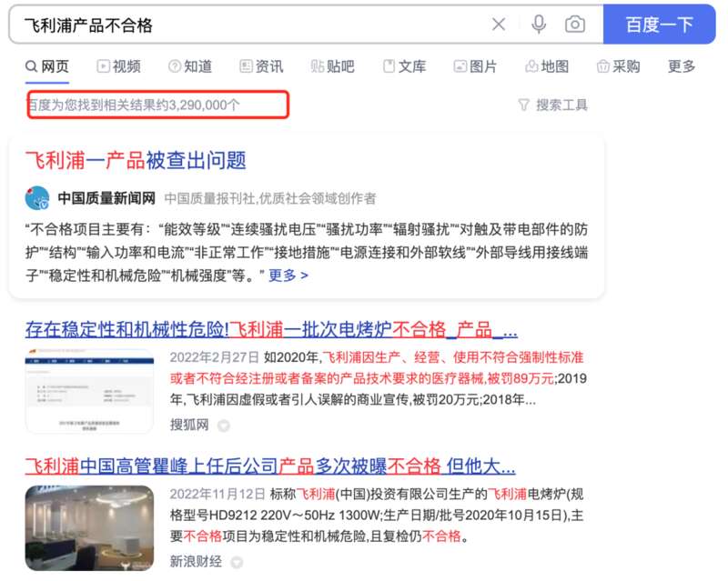Open 飞利浦一产品被查出问题 headline
This screenshot has height=581, width=728.
pos(136,161)
